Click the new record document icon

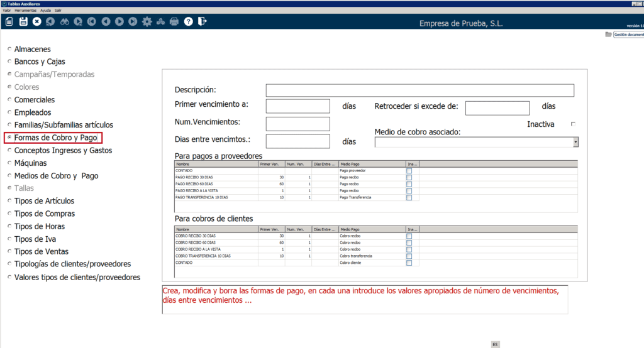9,22
